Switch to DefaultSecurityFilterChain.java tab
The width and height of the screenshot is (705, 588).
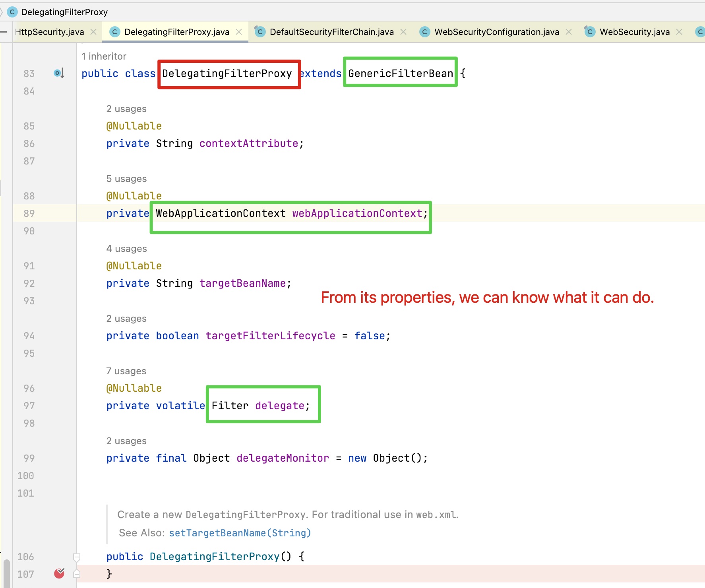point(331,32)
